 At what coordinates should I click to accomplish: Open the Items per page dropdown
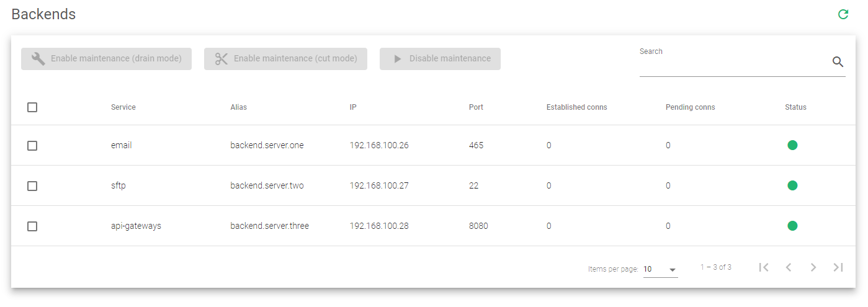tap(660, 269)
